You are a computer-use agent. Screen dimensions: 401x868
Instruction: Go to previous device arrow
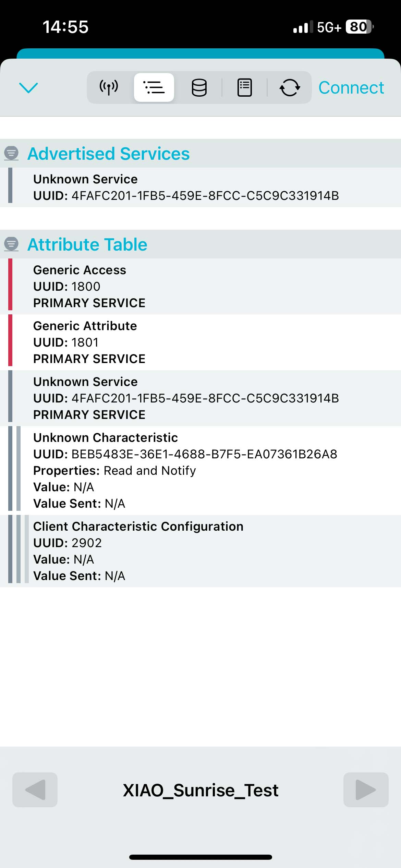[x=35, y=790]
